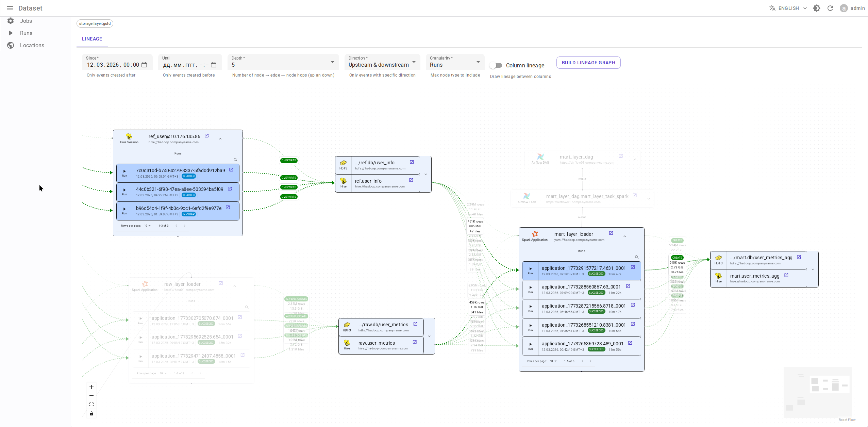Click BUILD LINEAGE GRAPH button
This screenshot has height=427, width=868.
588,63
